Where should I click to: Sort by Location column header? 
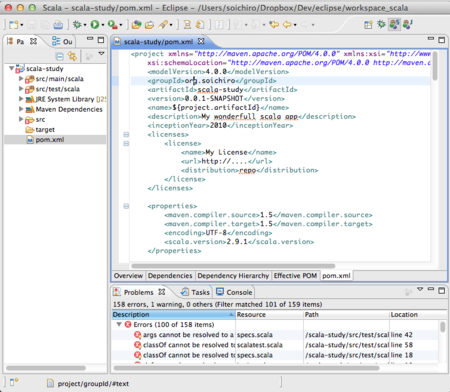coord(418,315)
